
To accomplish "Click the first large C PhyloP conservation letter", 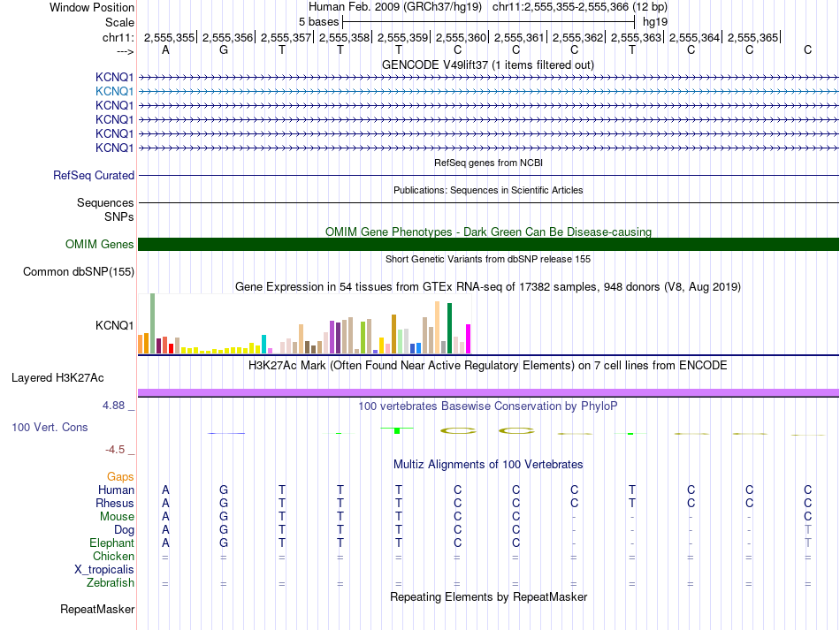I will click(457, 431).
